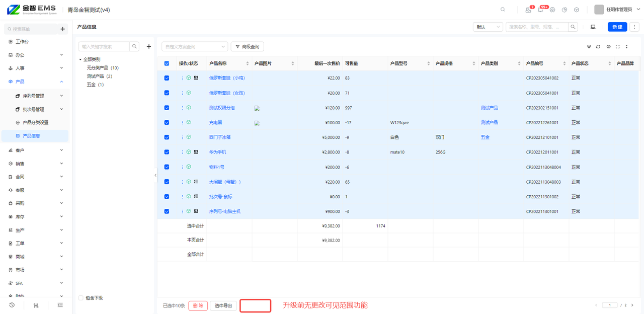This screenshot has width=644, height=314.
Task: Select 产品信息 in the sidebar
Action: (35, 136)
